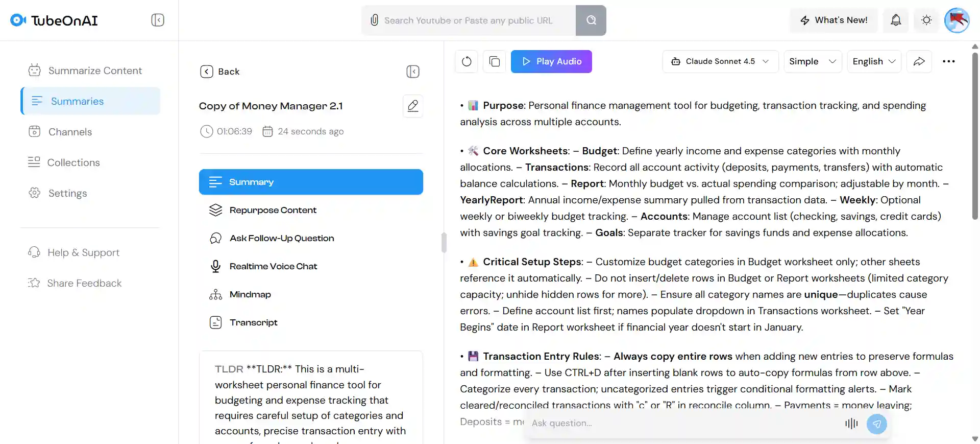Image resolution: width=980 pixels, height=444 pixels.
Task: Toggle light/dark theme sun icon
Action: click(926, 20)
